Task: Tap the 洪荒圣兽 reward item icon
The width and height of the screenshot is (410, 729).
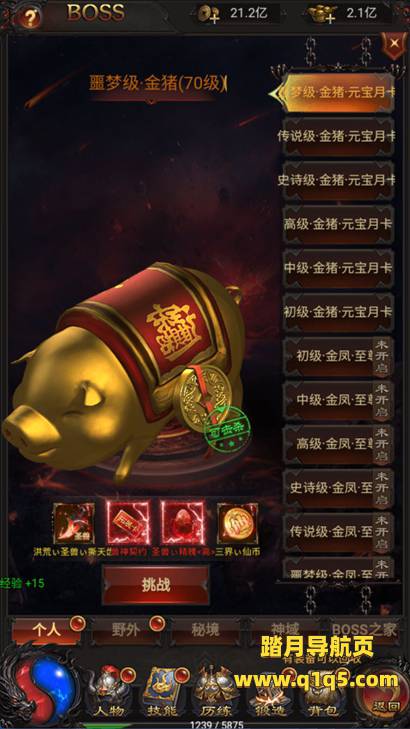Action: (73, 523)
